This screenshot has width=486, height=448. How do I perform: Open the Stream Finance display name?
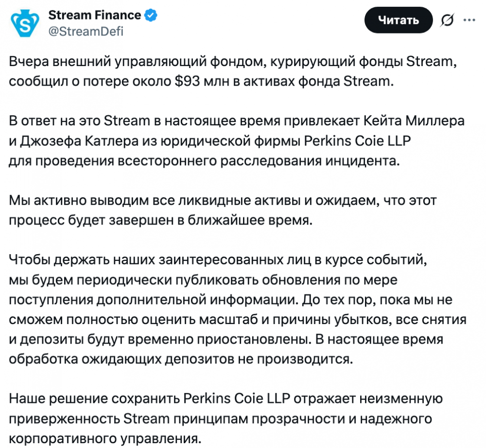tap(94, 15)
